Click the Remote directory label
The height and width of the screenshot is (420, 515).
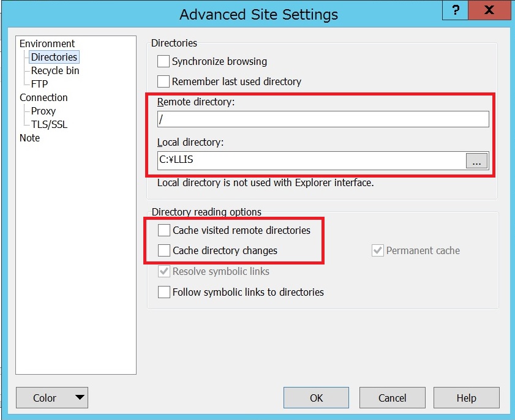196,102
